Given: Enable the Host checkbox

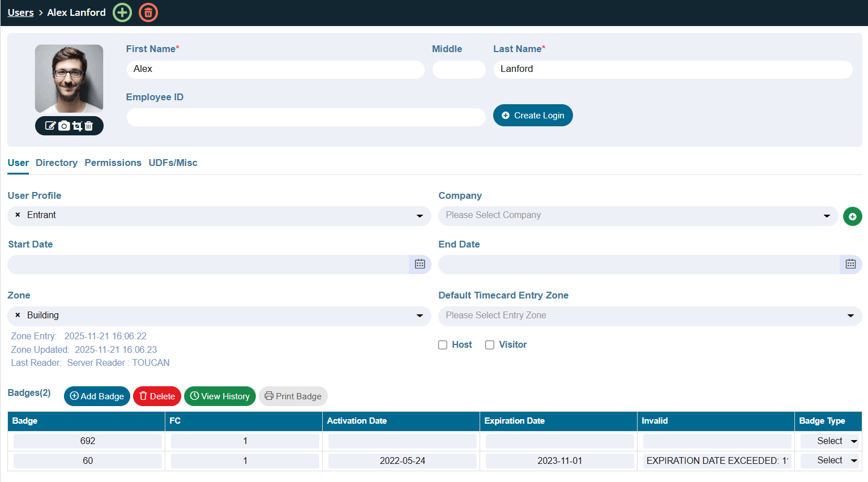Looking at the screenshot, I should (443, 345).
